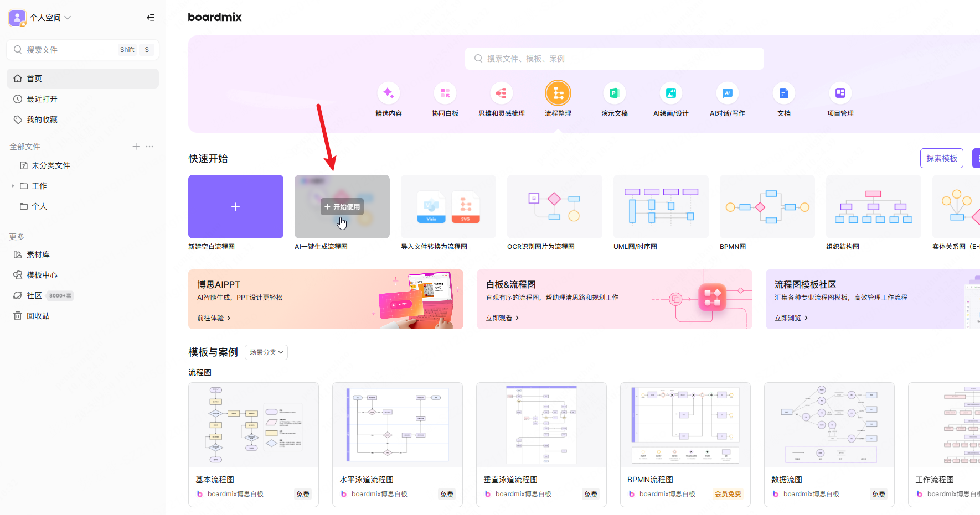Open the 素材库 section
Image resolution: width=980 pixels, height=515 pixels.
[82, 254]
